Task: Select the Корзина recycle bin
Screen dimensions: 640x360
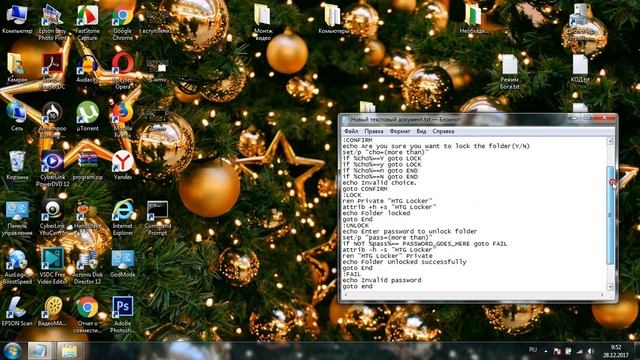Action: tap(17, 165)
